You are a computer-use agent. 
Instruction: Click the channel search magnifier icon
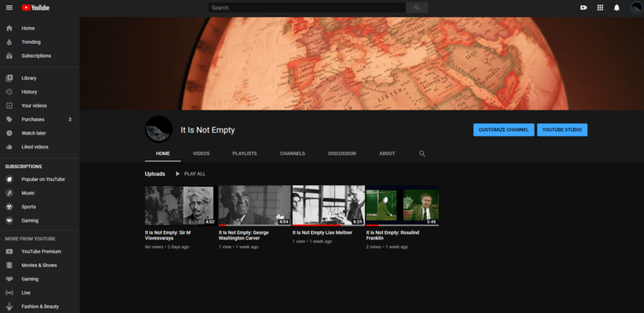(422, 153)
